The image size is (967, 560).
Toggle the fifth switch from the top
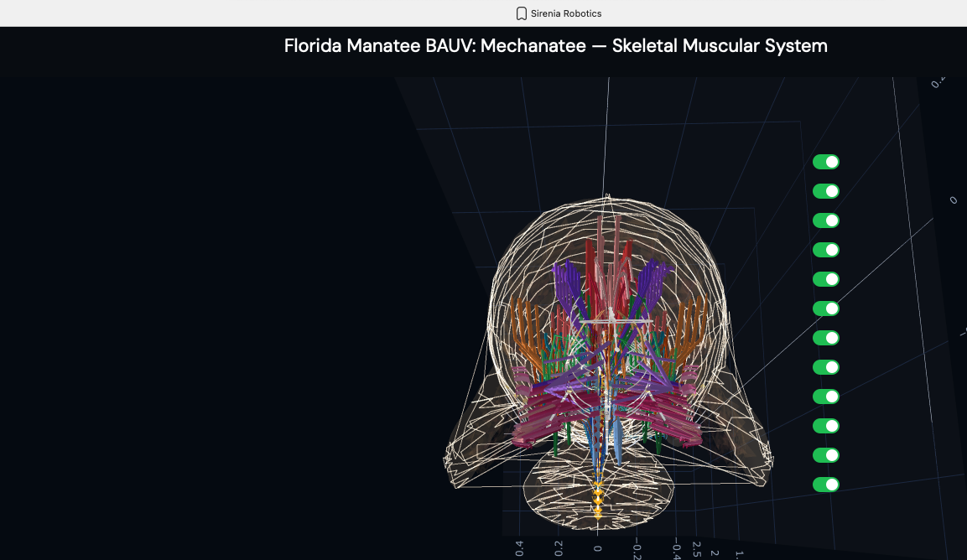826,279
